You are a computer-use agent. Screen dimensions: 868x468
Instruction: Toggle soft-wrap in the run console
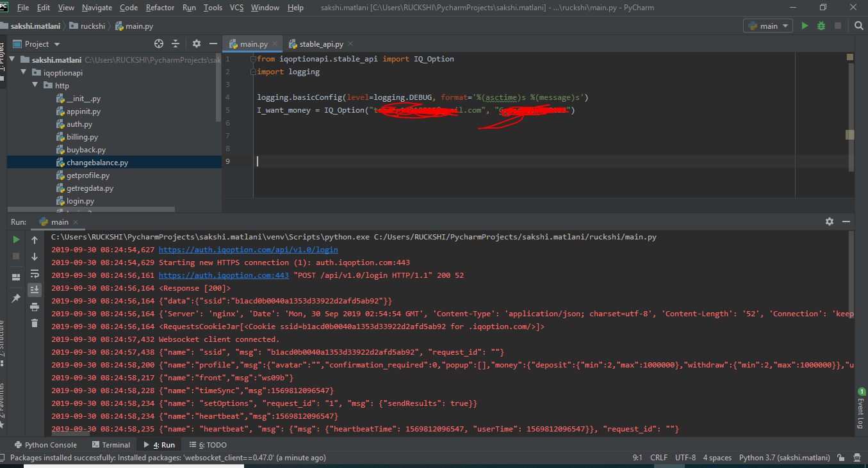[x=35, y=274]
